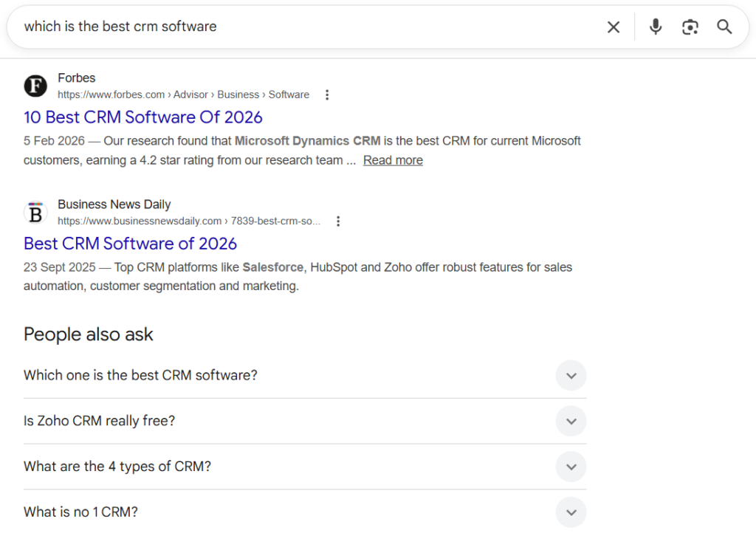Click the 'Microsoft Dynamics CRM' bold snippet text

[307, 141]
